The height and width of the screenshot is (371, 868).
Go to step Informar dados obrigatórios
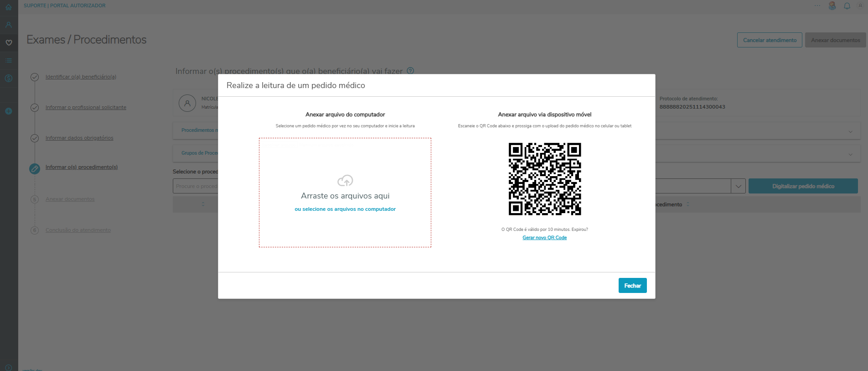[x=79, y=138]
